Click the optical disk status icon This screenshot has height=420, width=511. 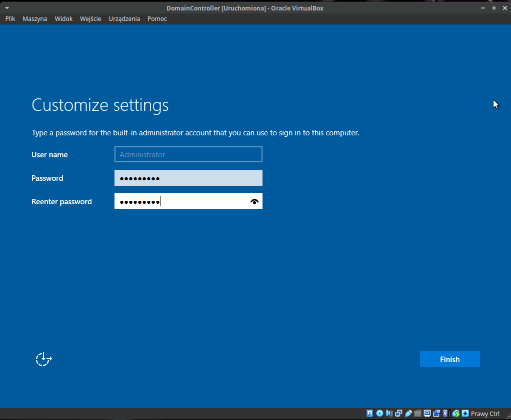click(x=379, y=413)
